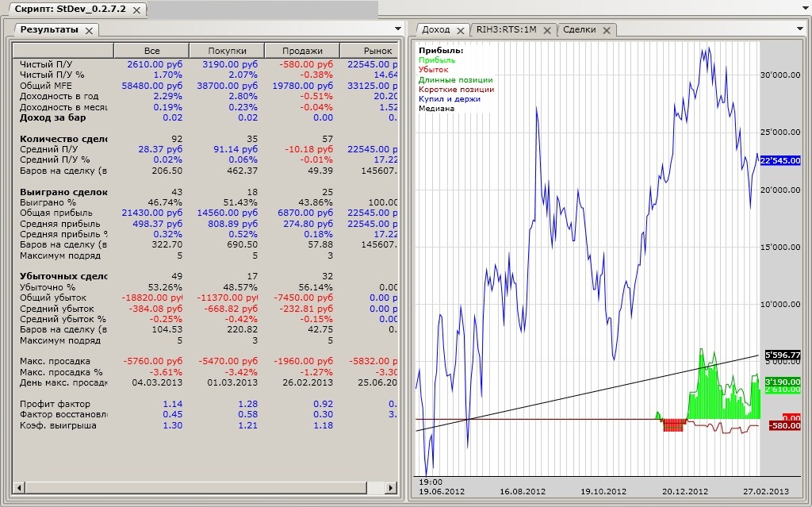
Task: Open the chart panel tab list dropdown
Action: (x=799, y=29)
